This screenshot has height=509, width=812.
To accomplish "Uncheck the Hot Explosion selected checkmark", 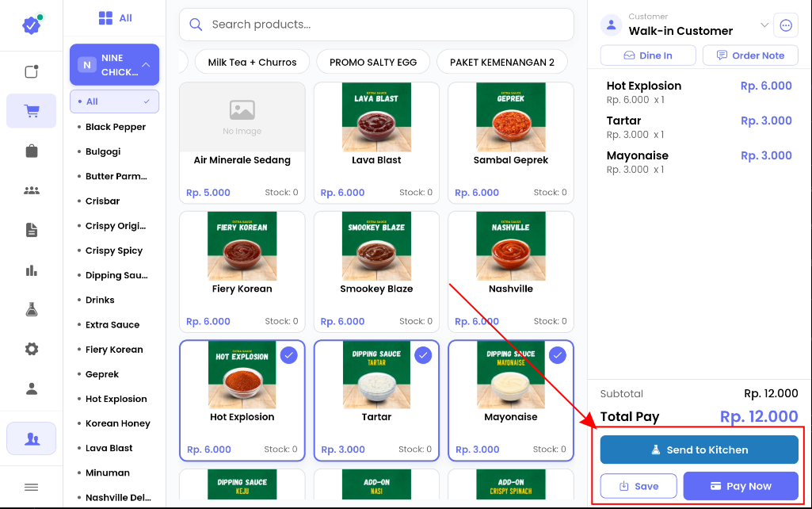I will pos(289,355).
